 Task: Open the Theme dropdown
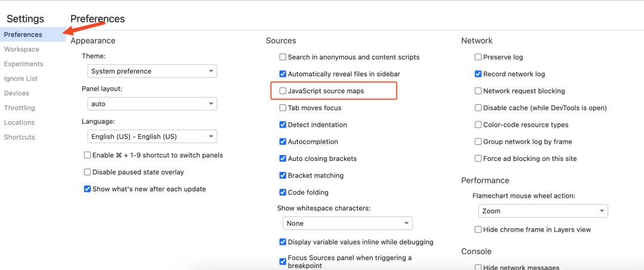[153, 71]
